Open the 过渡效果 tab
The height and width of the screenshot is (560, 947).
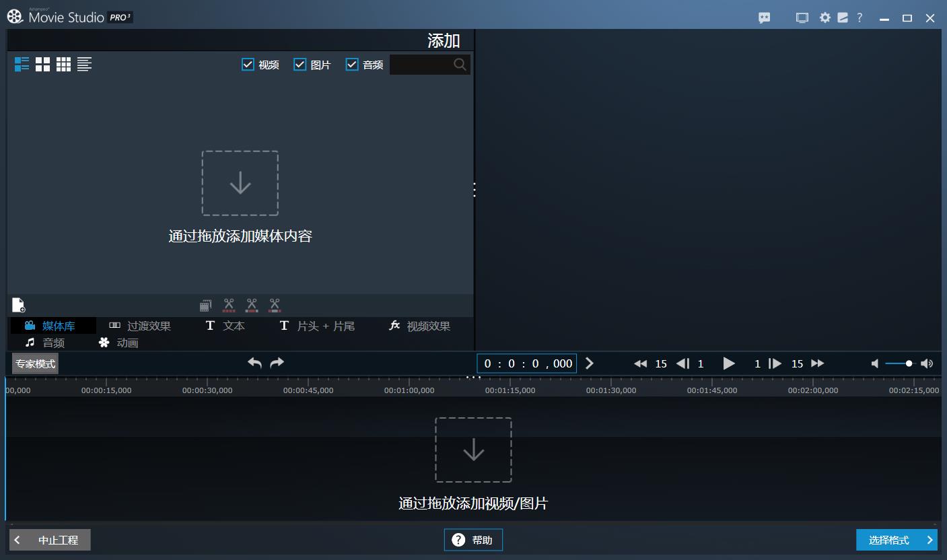tap(140, 326)
